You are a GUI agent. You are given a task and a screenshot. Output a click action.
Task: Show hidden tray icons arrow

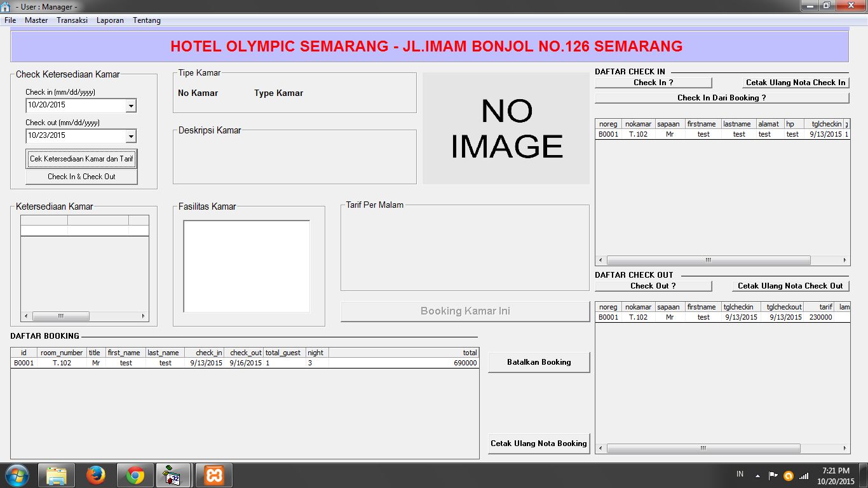(x=757, y=475)
